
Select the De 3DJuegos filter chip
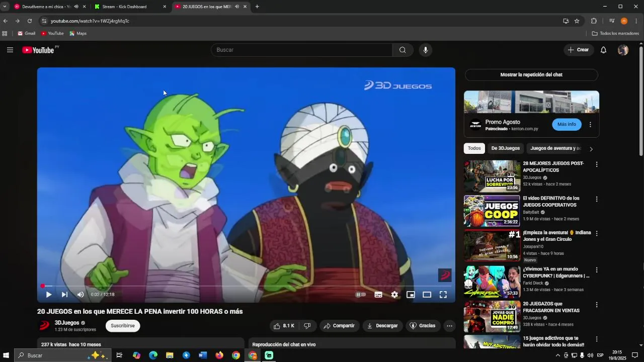coord(506,148)
